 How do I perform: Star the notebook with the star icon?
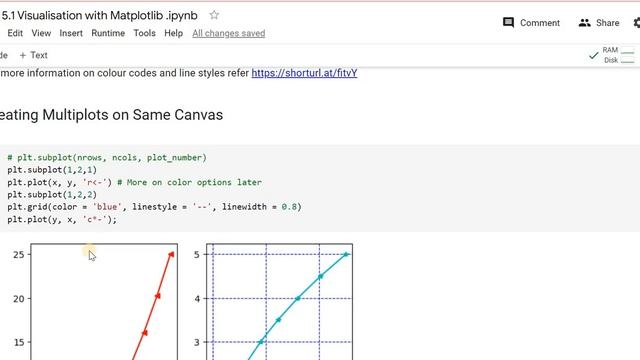(x=214, y=15)
